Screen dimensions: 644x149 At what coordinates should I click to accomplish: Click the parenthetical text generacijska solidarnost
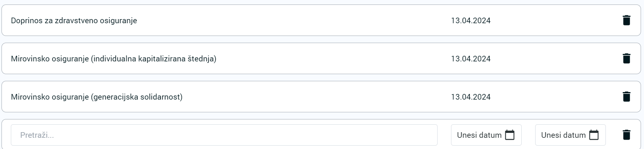point(137,97)
